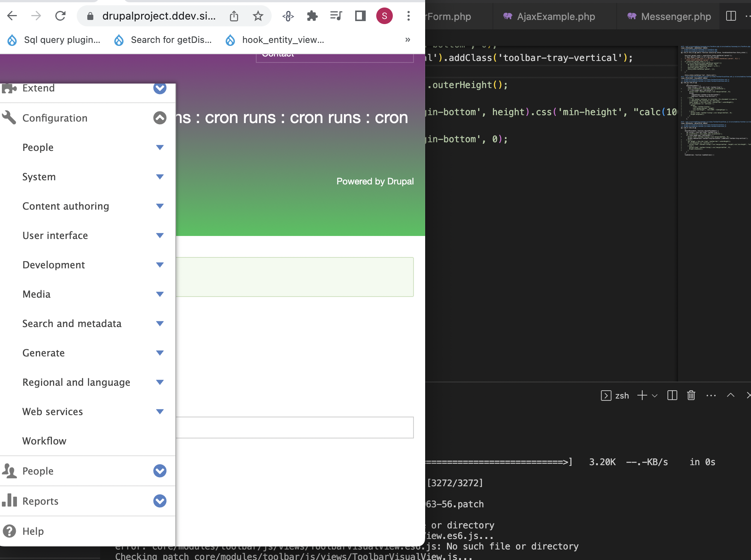Click the Help question mark icon
751x560 pixels.
pos(9,531)
